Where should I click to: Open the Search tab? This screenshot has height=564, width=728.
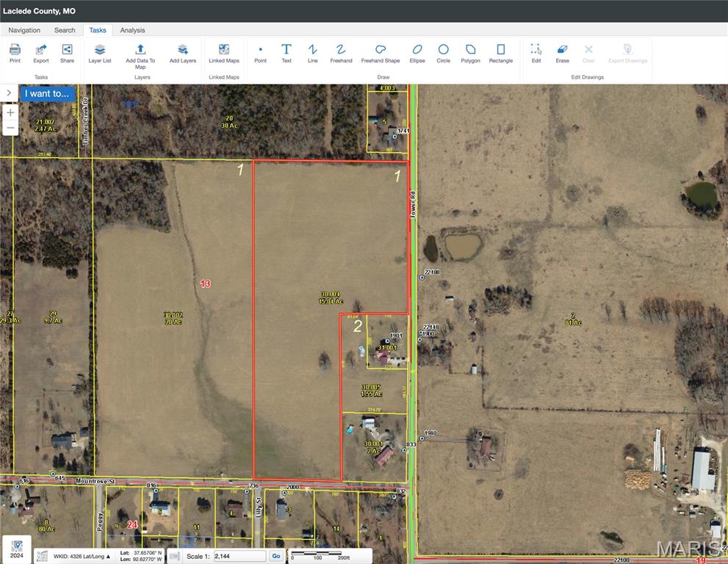pos(65,30)
